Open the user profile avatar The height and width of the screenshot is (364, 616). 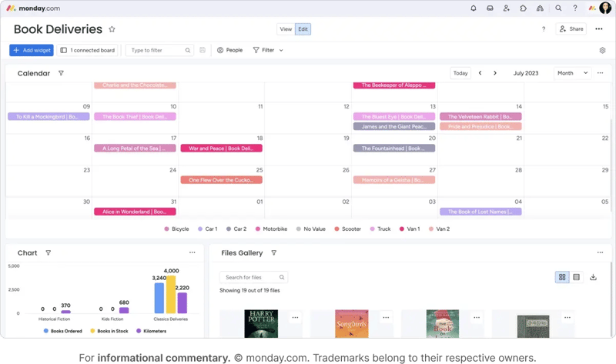(x=605, y=8)
